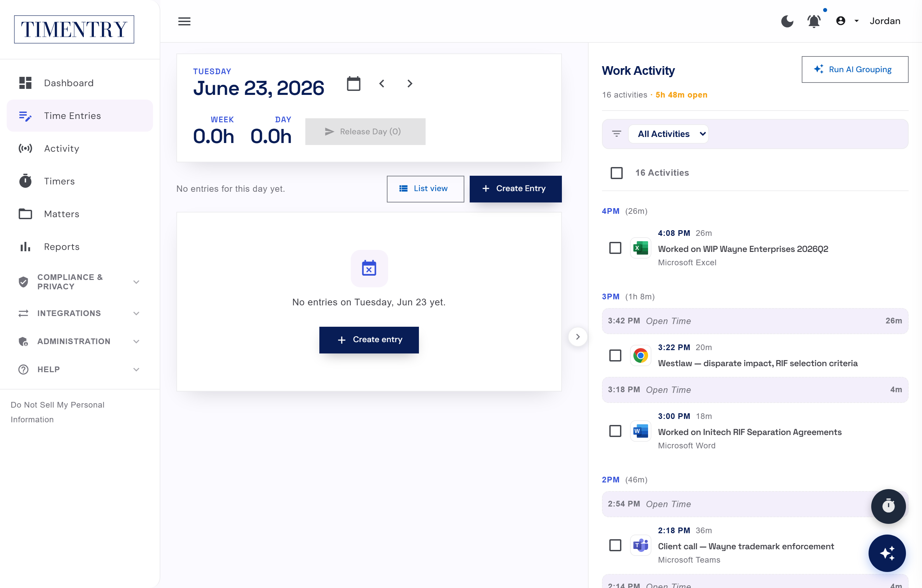Check the Initech RIF Separation Agreements checkbox

[x=615, y=431]
